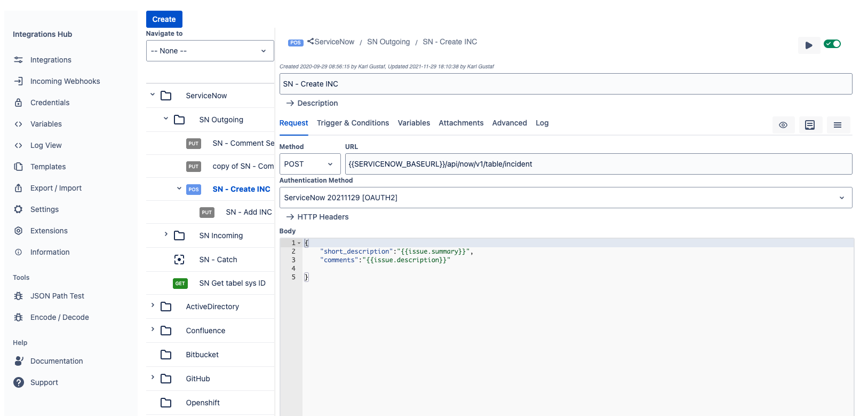Open the request's Variables tab
This screenshot has width=868, height=416.
(x=414, y=123)
